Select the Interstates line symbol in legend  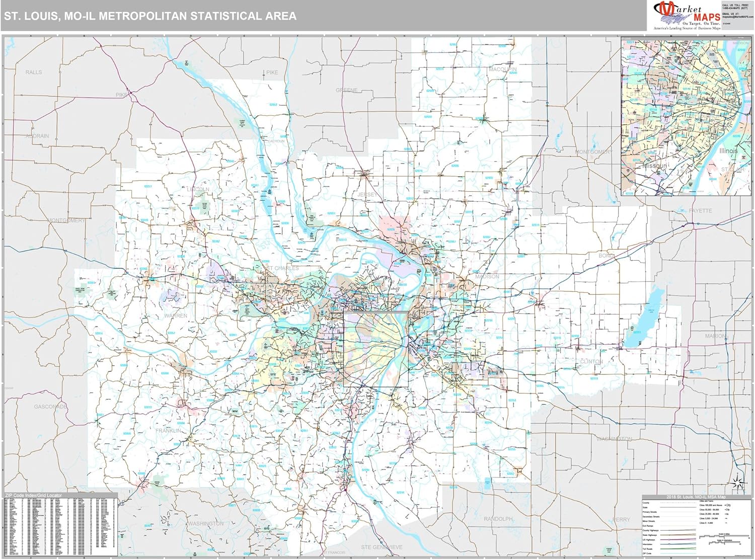click(677, 543)
